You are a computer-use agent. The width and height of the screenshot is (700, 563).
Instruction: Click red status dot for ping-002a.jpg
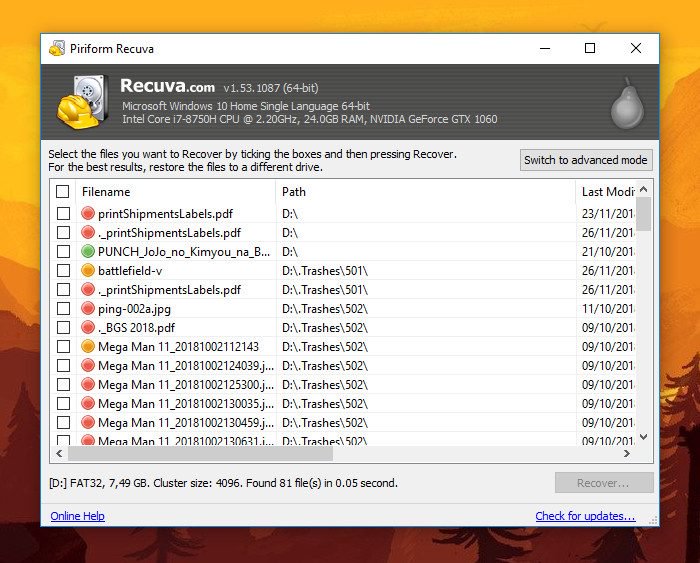pyautogui.click(x=88, y=309)
